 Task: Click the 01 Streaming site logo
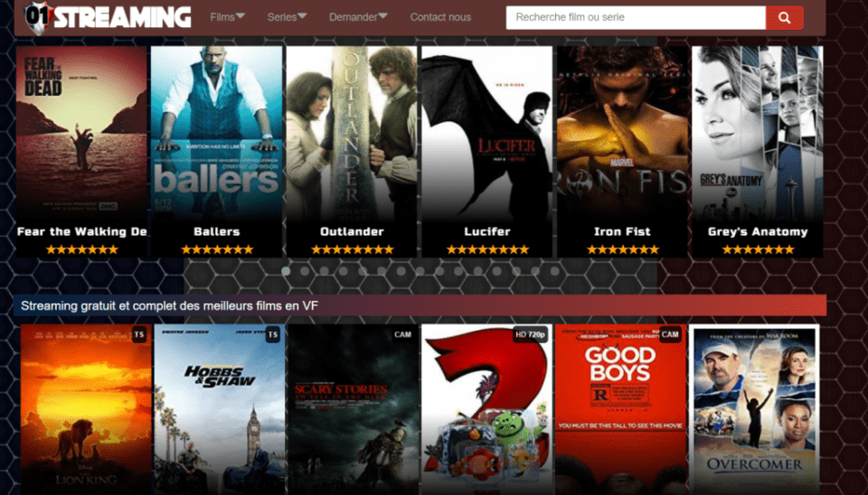(108, 16)
